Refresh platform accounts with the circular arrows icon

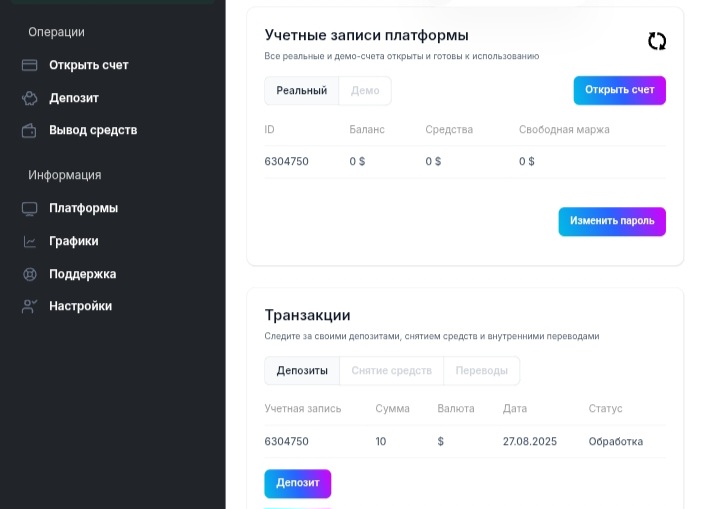click(x=656, y=41)
